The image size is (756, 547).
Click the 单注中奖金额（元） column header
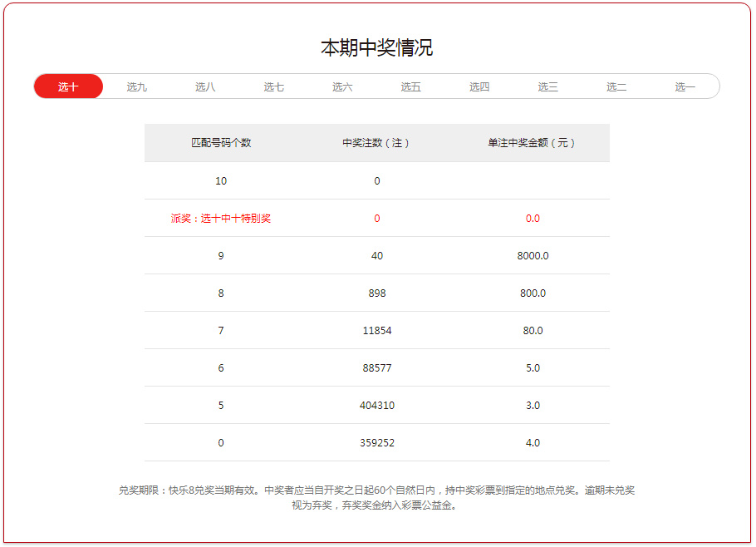[532, 143]
